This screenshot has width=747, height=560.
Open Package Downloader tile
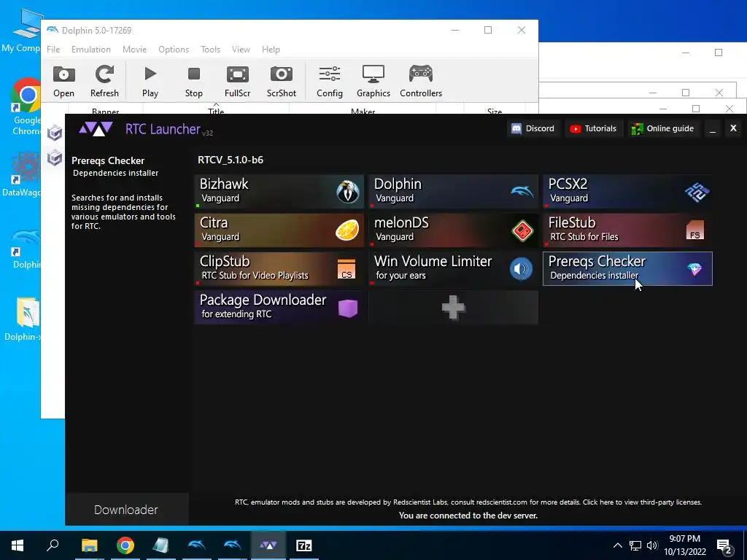pyautogui.click(x=279, y=307)
